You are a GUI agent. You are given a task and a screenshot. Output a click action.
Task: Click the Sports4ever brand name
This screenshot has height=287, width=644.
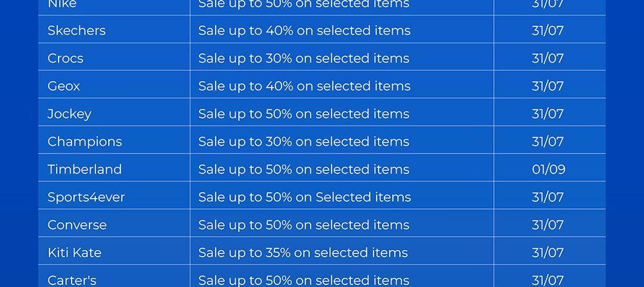[x=86, y=197]
